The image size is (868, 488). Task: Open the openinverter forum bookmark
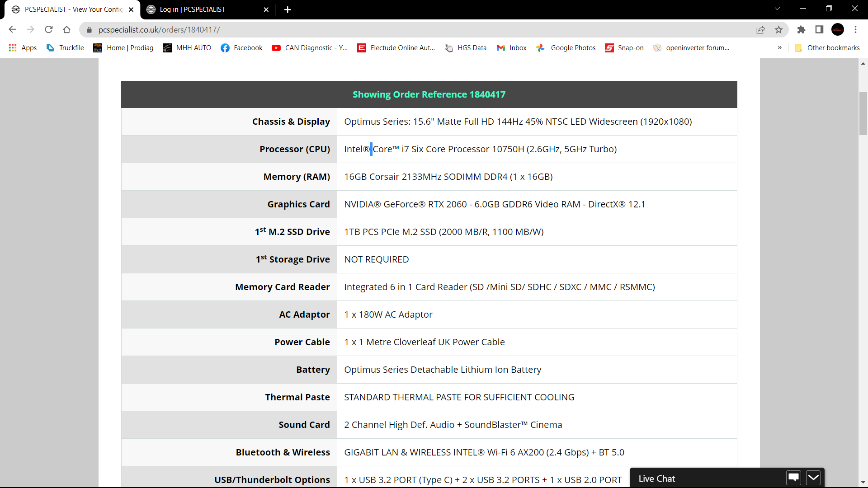pyautogui.click(x=691, y=48)
